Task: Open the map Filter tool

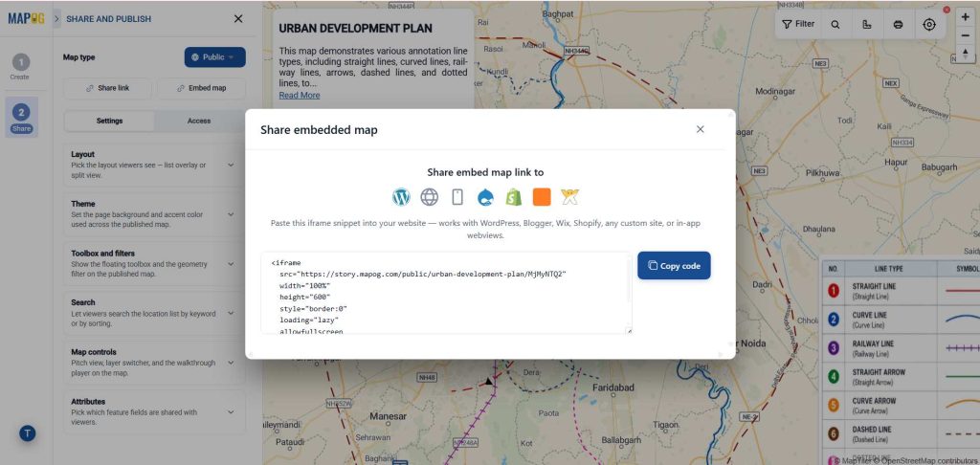Action: [798, 24]
